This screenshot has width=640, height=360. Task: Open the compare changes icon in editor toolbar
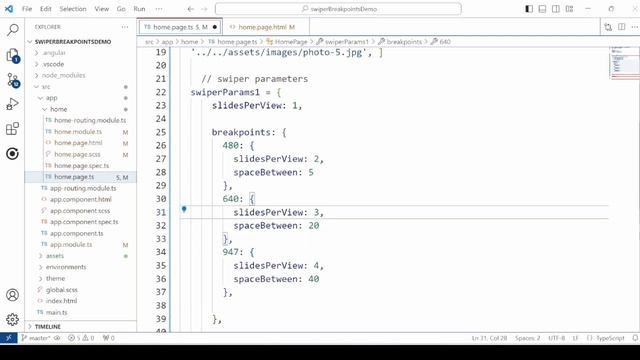[608, 27]
